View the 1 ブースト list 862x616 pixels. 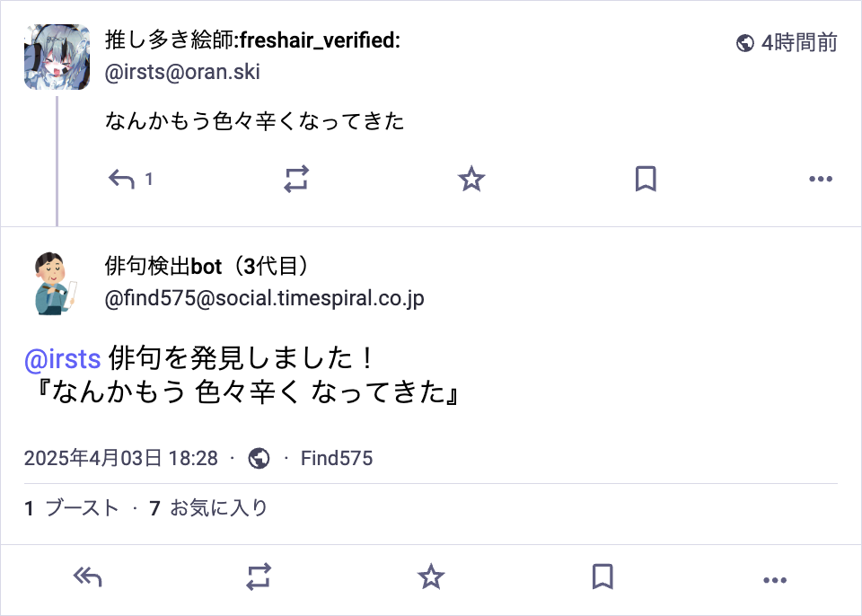72,508
